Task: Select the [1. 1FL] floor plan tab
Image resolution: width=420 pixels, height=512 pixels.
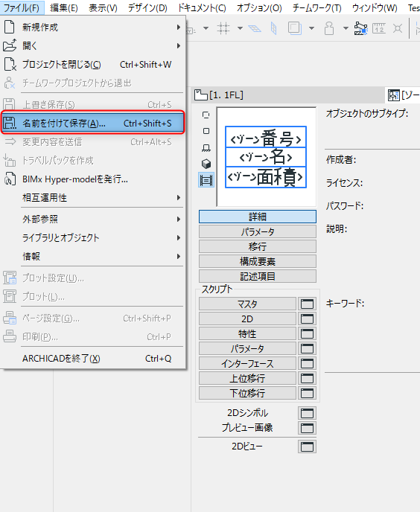Action: pyautogui.click(x=219, y=95)
